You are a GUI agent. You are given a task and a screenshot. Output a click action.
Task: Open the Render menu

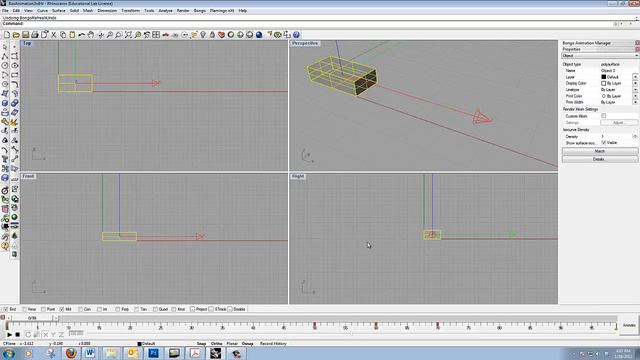[x=183, y=11]
